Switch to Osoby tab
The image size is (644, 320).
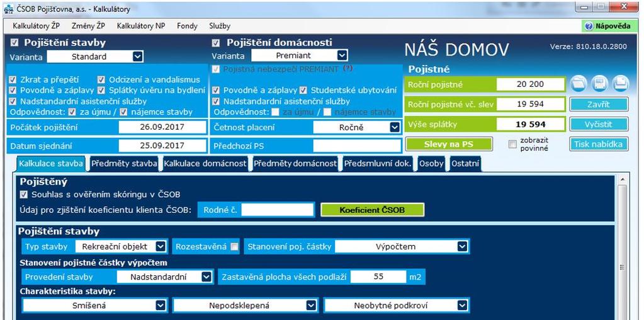click(x=431, y=164)
